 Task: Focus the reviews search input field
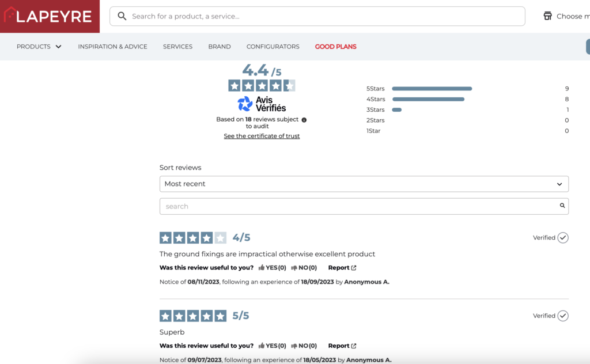tap(364, 206)
